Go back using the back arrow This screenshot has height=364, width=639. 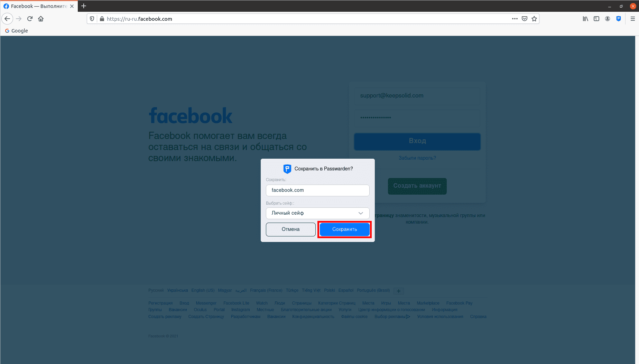[x=7, y=19]
